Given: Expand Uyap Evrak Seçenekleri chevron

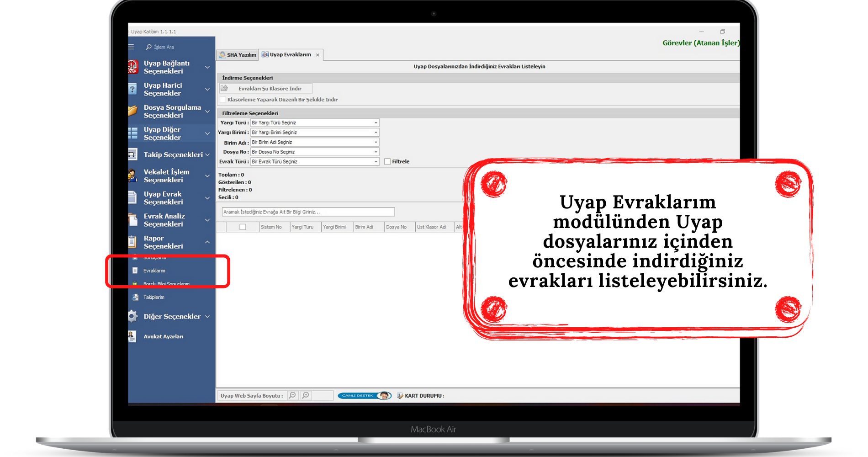Looking at the screenshot, I should pos(207,198).
